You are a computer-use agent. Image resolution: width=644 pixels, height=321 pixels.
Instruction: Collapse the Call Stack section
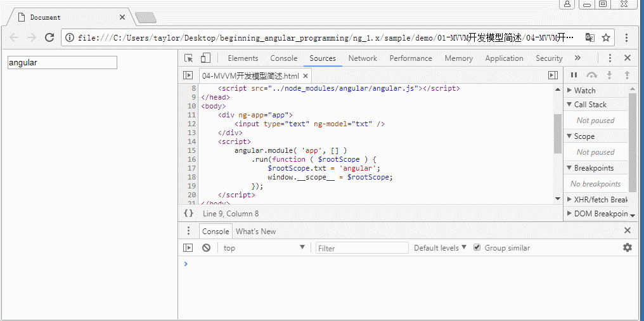(x=589, y=105)
